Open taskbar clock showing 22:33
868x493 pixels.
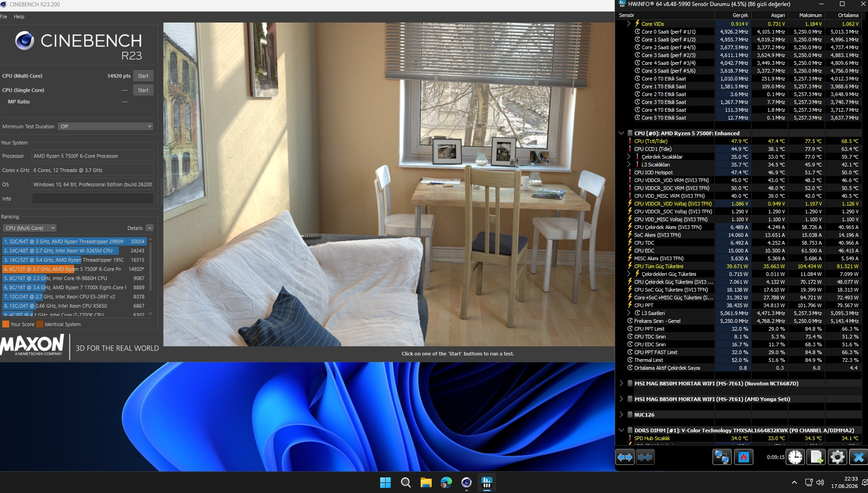tap(845, 482)
